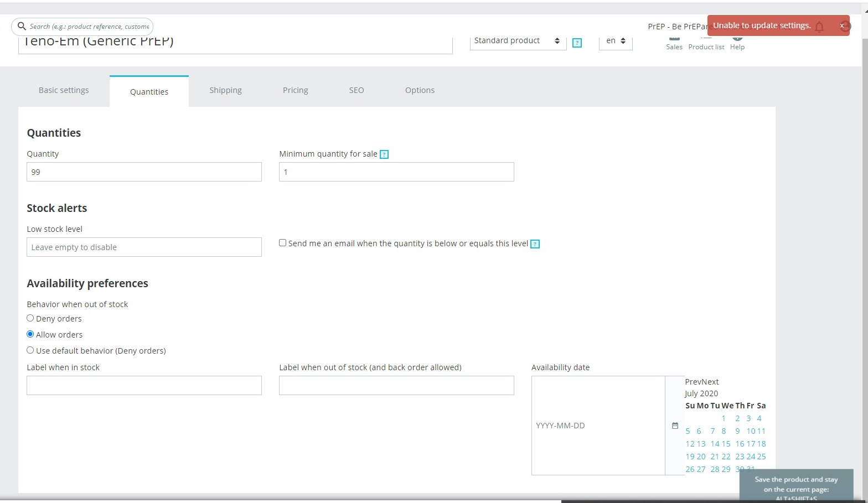868x503 pixels.
Task: Click the product type help icon
Action: coord(577,43)
